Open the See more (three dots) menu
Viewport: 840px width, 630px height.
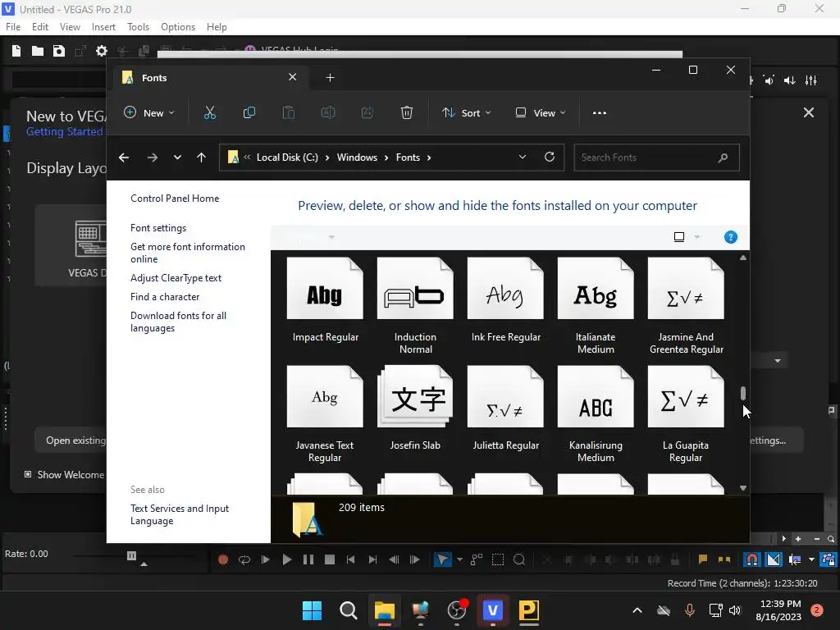click(x=600, y=113)
